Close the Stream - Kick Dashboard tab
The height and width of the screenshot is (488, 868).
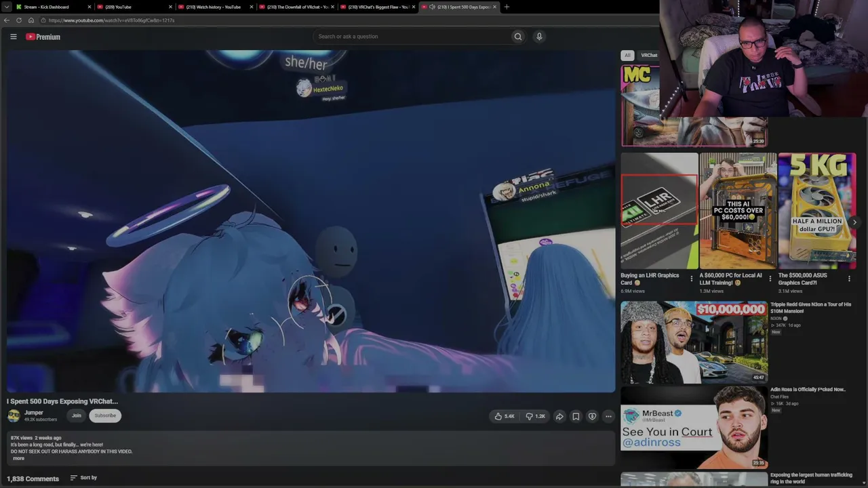(89, 7)
